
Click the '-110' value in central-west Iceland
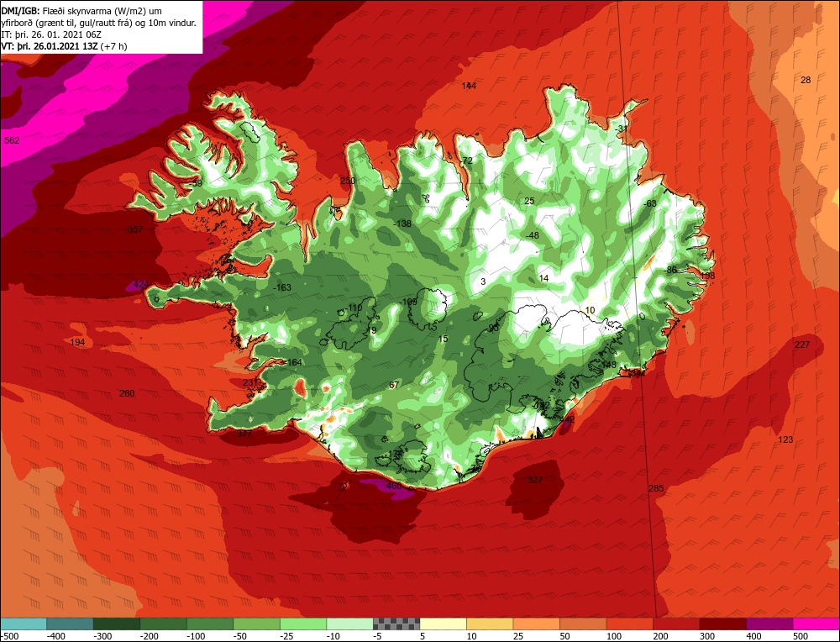(354, 308)
